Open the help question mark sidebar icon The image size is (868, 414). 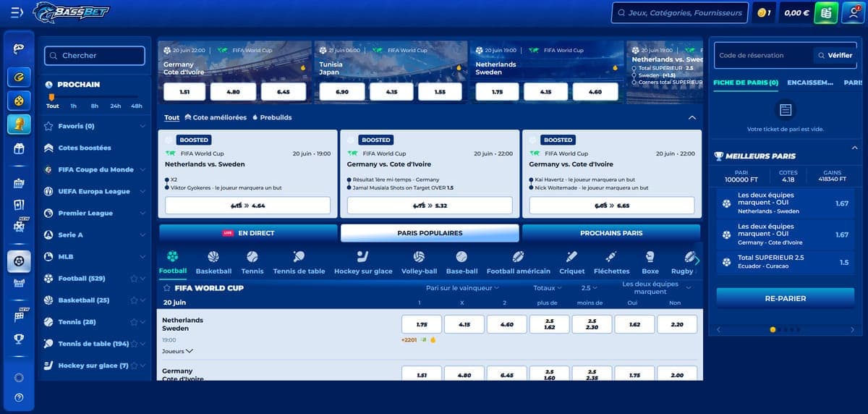(19, 397)
